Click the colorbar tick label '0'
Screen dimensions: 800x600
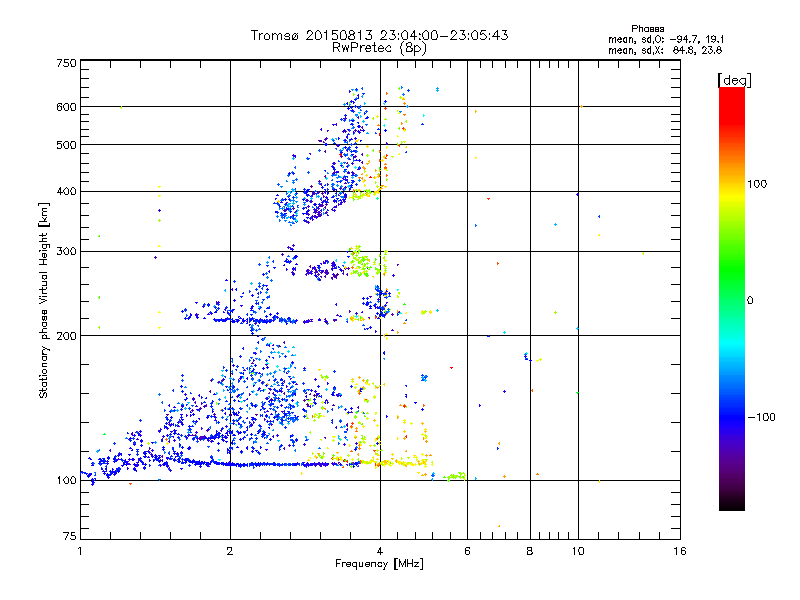click(750, 301)
